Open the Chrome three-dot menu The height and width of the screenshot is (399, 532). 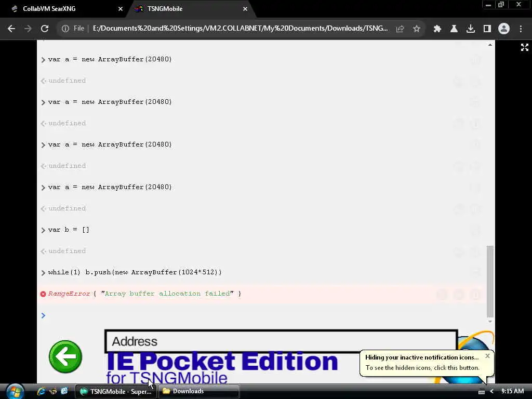click(x=521, y=29)
